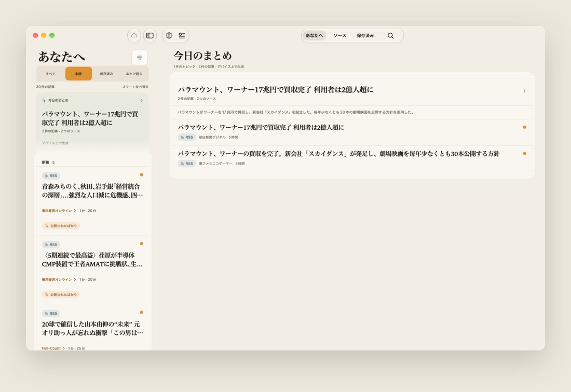Click unread dot on 青森みちのく article
The height and width of the screenshot is (392, 571).
click(142, 175)
